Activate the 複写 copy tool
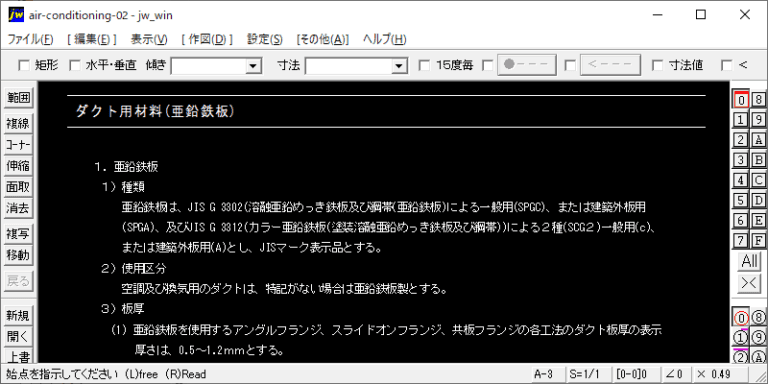This screenshot has width=768, height=384. pyautogui.click(x=18, y=234)
